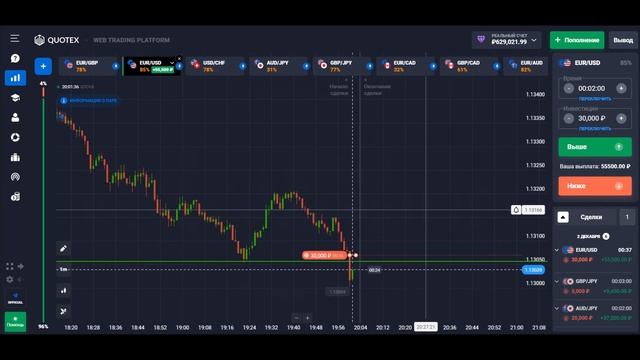Open the signals broadcast sidebar icon
Screen dimensions: 640x360
pyautogui.click(x=15, y=177)
